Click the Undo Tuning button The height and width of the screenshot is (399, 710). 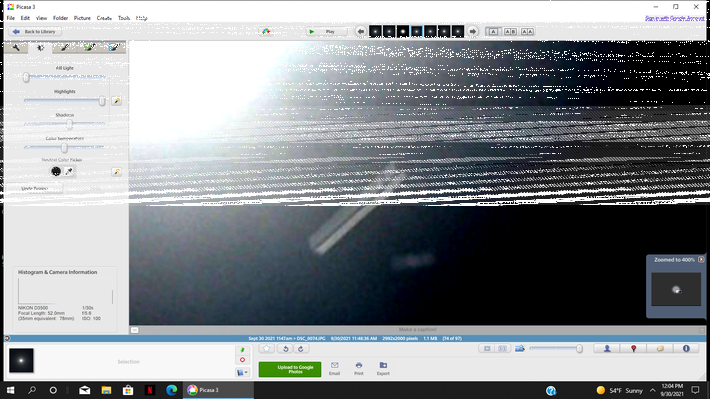point(35,188)
